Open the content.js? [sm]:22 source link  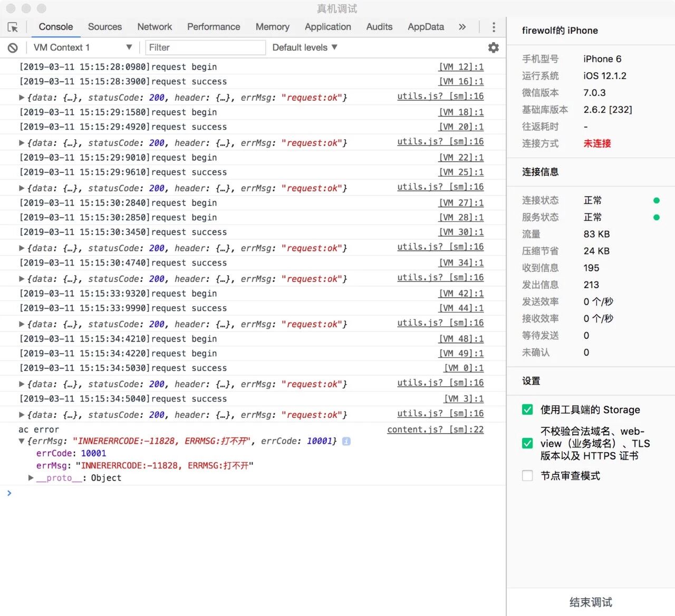tap(435, 429)
